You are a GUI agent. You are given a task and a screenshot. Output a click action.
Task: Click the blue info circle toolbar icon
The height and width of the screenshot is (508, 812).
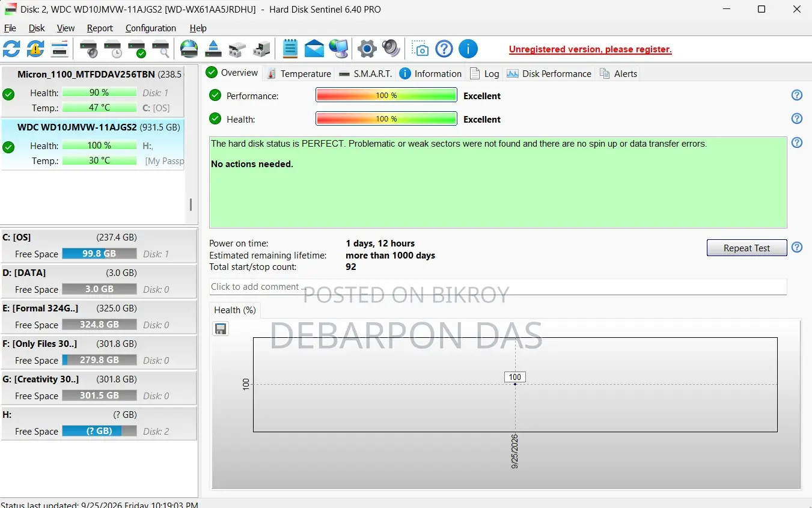click(x=468, y=49)
